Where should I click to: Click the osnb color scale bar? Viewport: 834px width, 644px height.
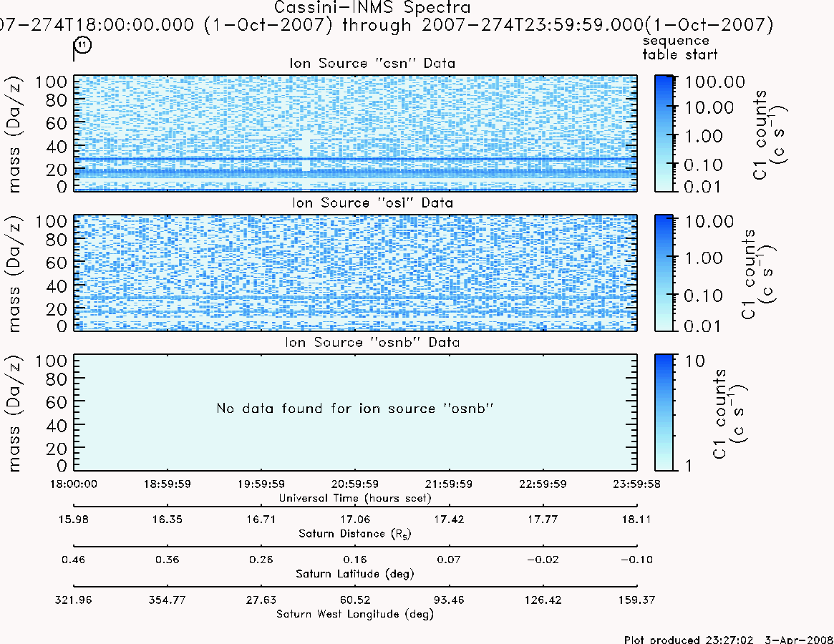[x=664, y=412]
